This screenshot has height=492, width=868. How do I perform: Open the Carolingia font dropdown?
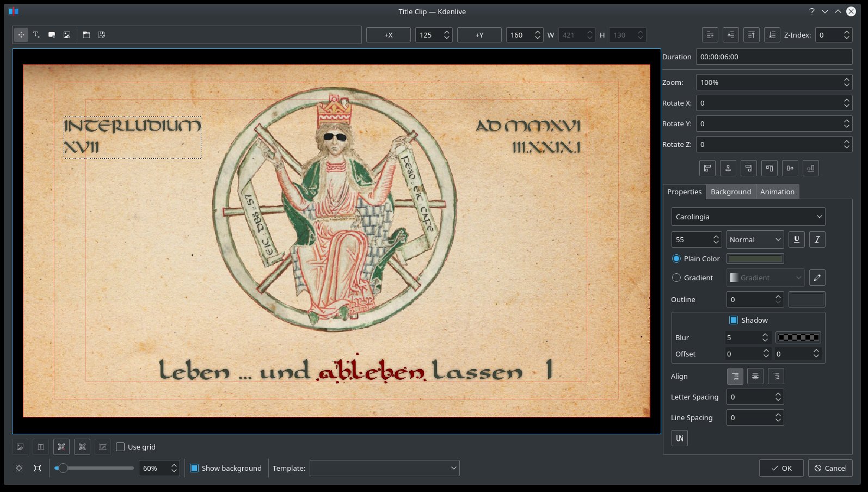click(748, 217)
